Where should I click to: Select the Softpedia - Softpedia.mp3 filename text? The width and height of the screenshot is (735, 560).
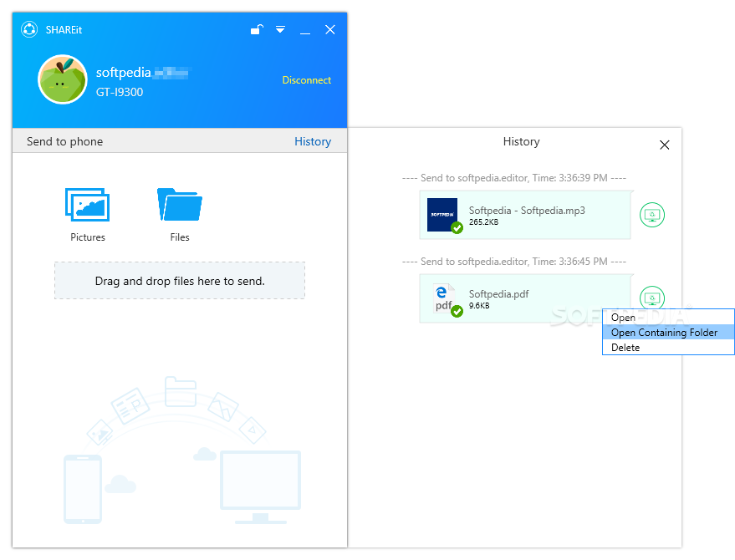click(527, 211)
